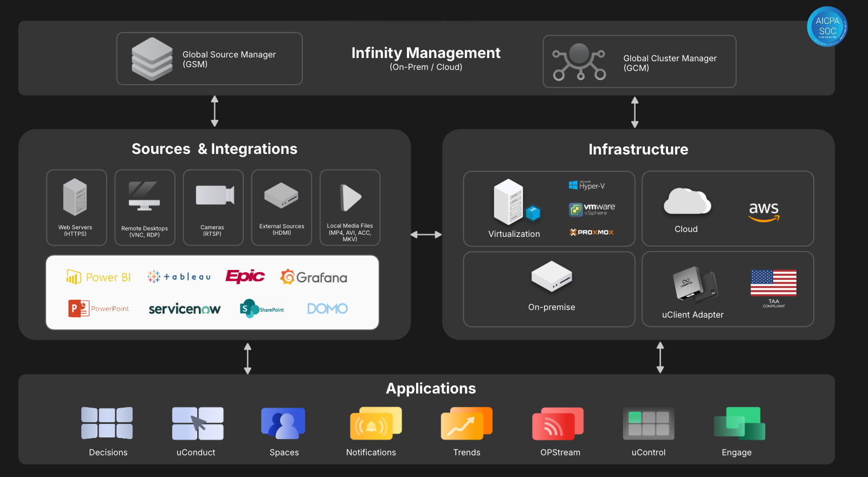This screenshot has width=868, height=477.
Task: Select the External Sources (HDMI) icon
Action: [x=281, y=196]
